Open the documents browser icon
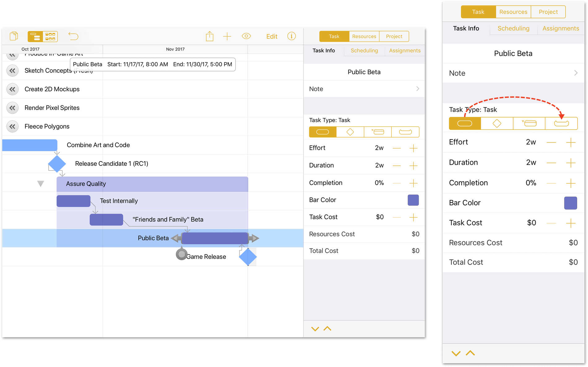 coord(14,36)
